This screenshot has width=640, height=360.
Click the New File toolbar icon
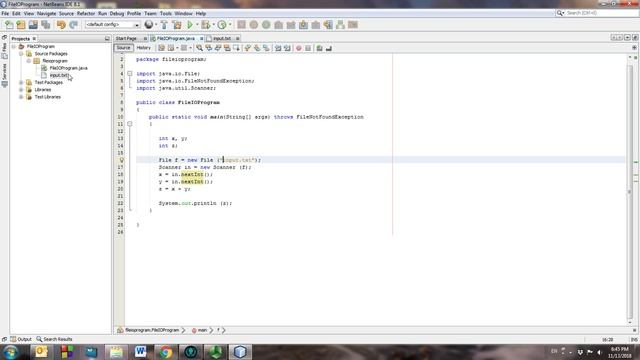(9, 25)
